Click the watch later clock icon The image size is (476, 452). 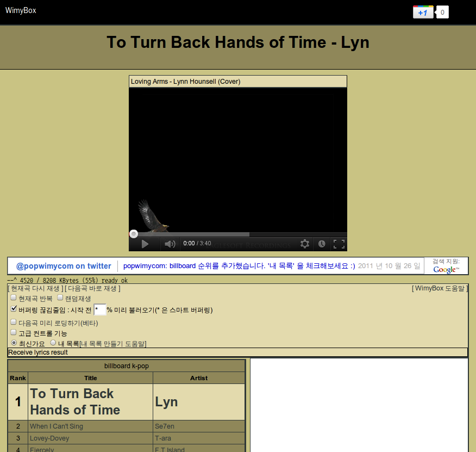[322, 244]
